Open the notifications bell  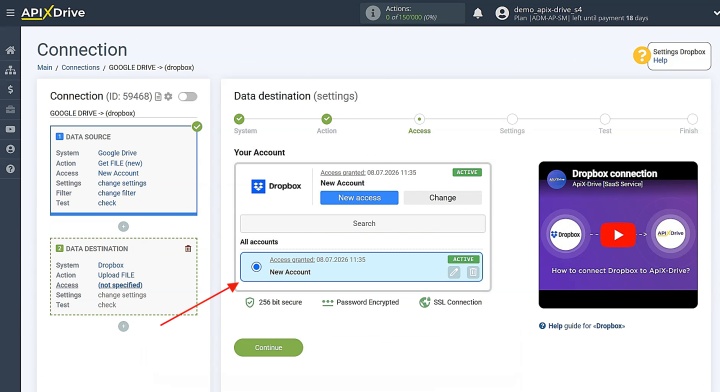tap(478, 13)
